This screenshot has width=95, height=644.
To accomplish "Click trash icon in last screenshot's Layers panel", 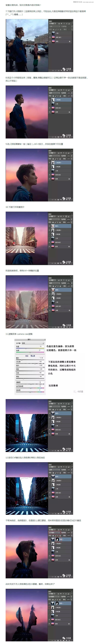I will [x=69, y=640].
